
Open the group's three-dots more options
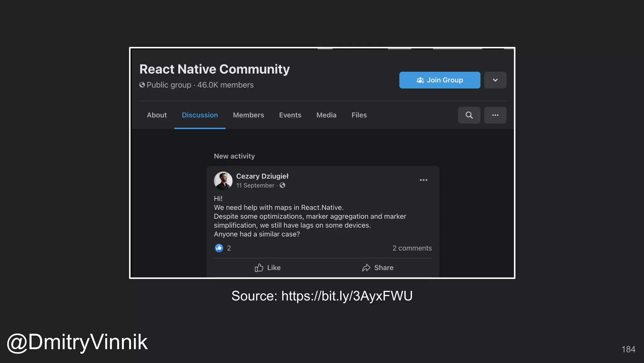tap(495, 115)
